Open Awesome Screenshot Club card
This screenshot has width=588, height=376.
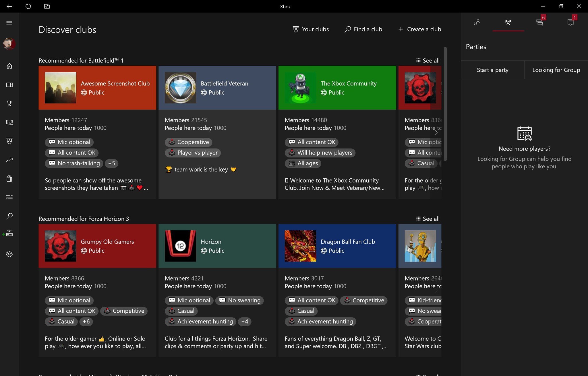[97, 88]
